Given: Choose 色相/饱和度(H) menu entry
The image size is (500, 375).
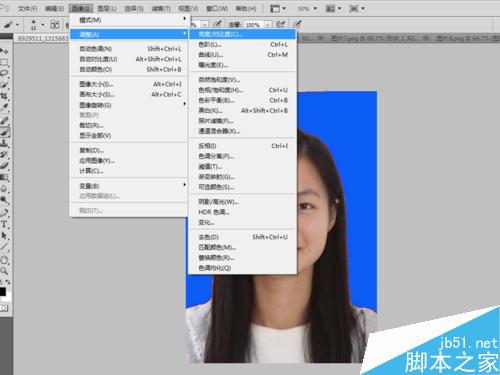Looking at the screenshot, I should click(x=242, y=90).
